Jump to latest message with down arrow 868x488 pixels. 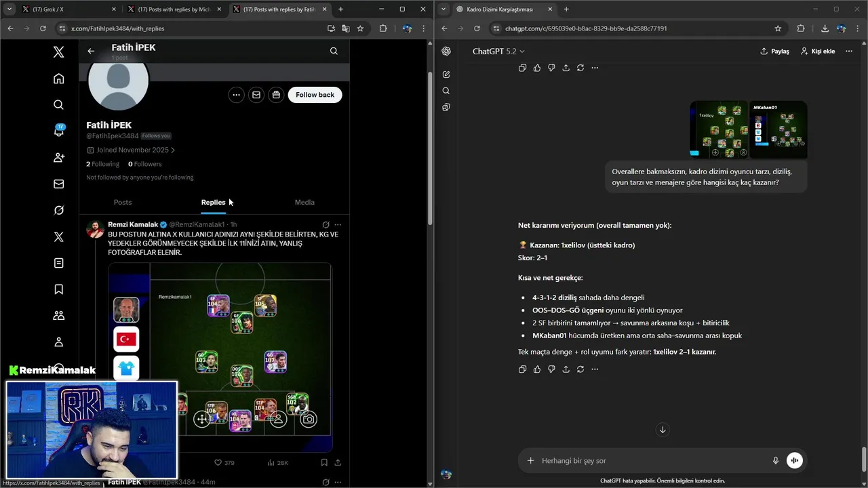[x=663, y=430]
